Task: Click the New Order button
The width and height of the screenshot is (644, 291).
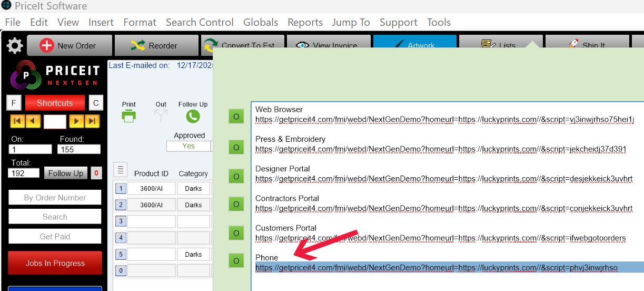Action: click(x=70, y=46)
